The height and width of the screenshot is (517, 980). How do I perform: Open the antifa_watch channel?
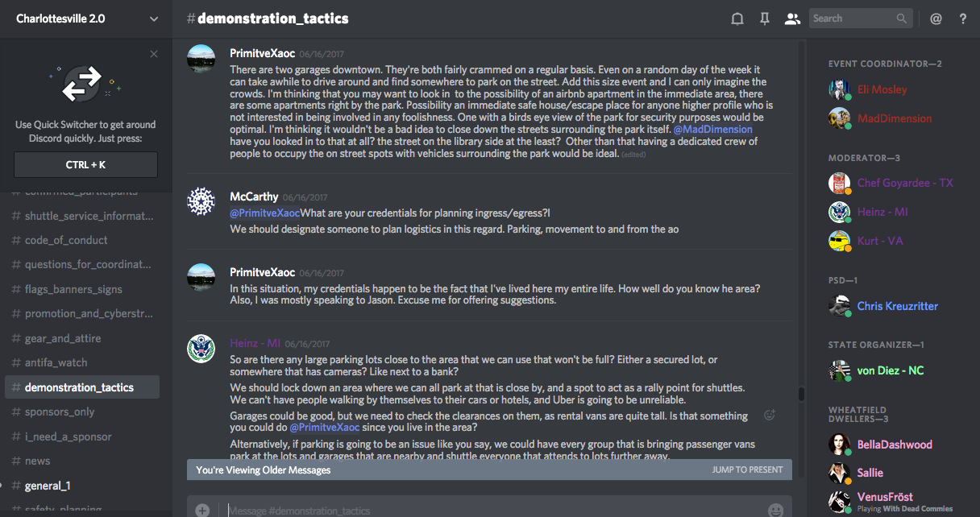click(56, 362)
